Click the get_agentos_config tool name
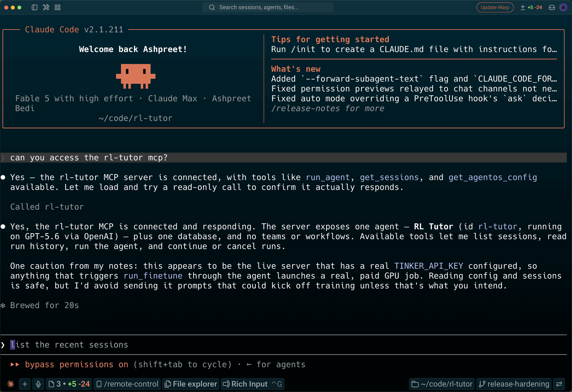Screen dimensions: 572x392 [493, 177]
